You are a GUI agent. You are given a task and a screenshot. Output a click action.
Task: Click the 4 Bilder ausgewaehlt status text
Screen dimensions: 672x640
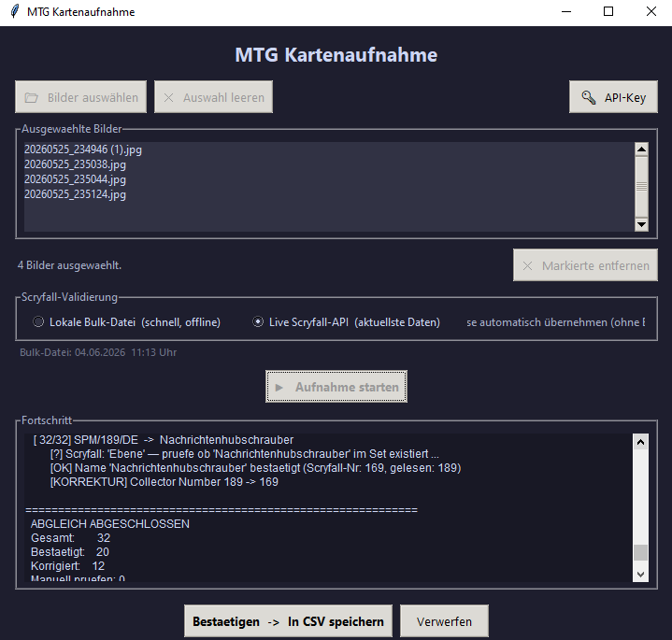[x=69, y=265]
